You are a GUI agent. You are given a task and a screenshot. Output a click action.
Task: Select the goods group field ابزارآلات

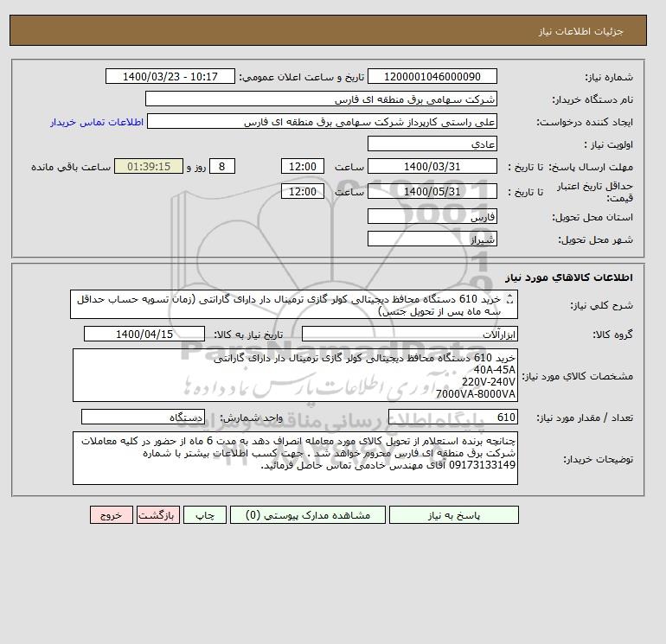[x=409, y=334]
